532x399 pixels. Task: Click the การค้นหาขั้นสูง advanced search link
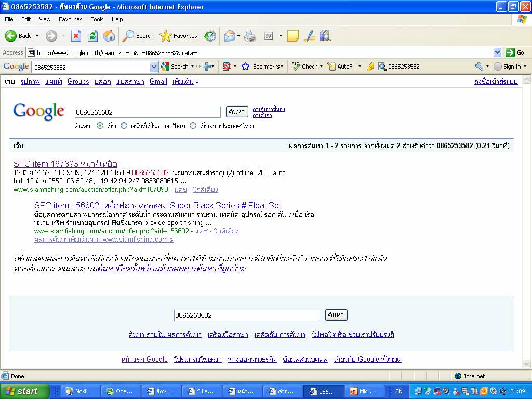[269, 109]
